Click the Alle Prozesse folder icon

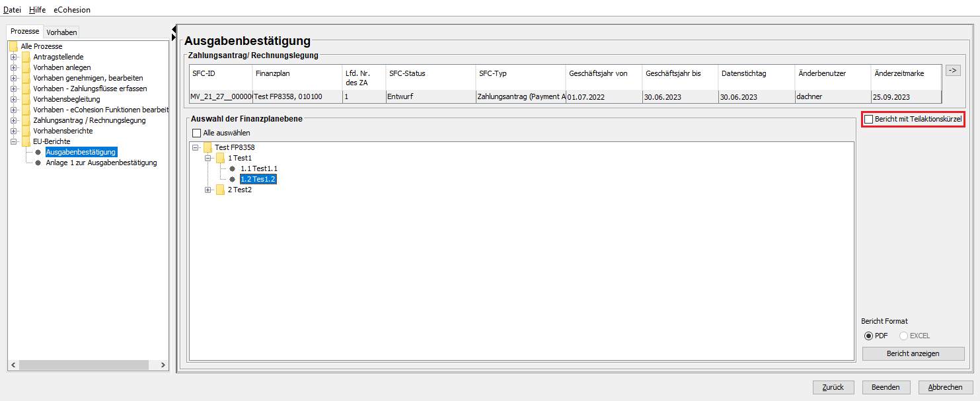pos(13,46)
